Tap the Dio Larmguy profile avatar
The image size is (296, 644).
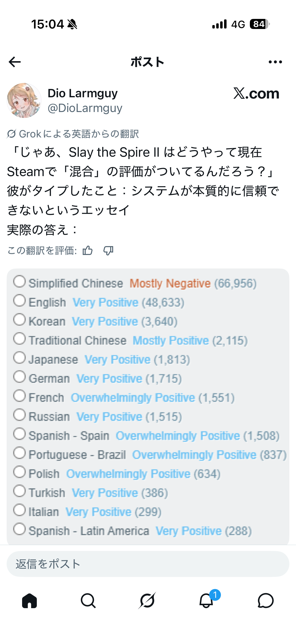[x=24, y=100]
